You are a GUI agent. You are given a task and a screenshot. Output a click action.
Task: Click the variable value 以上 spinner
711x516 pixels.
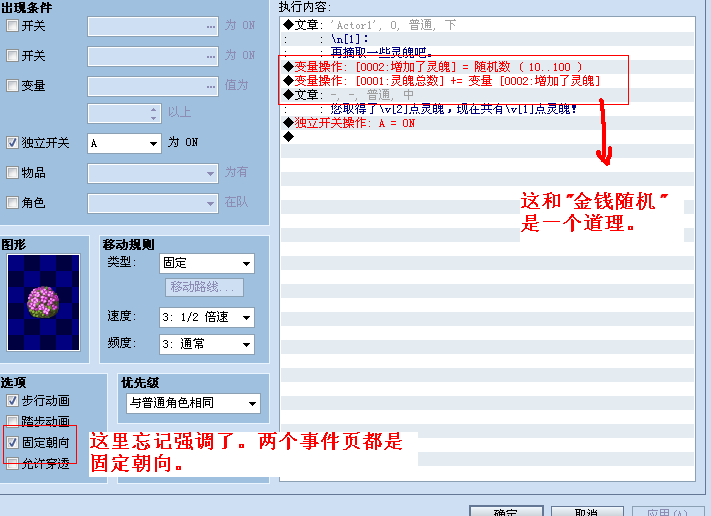124,113
